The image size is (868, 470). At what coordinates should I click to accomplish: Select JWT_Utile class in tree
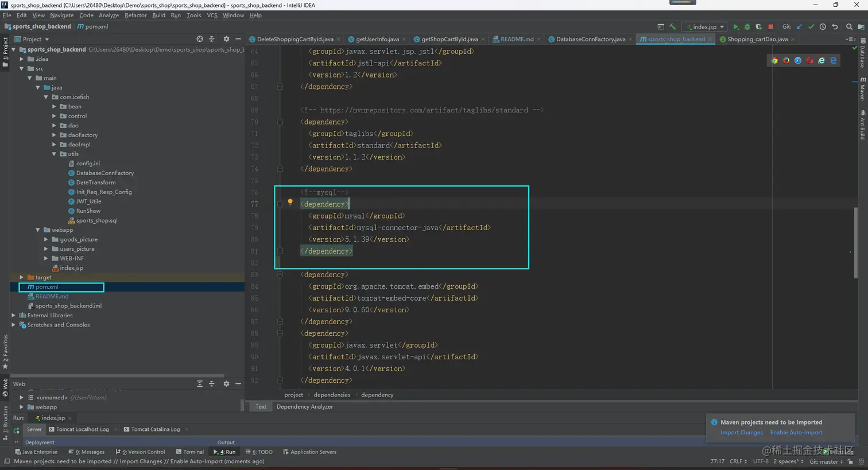click(88, 201)
